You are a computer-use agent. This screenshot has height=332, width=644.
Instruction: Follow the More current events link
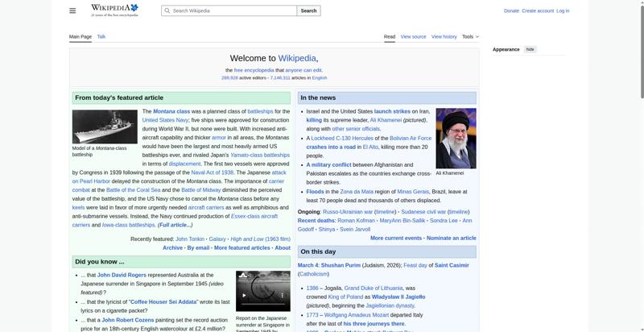click(396, 239)
